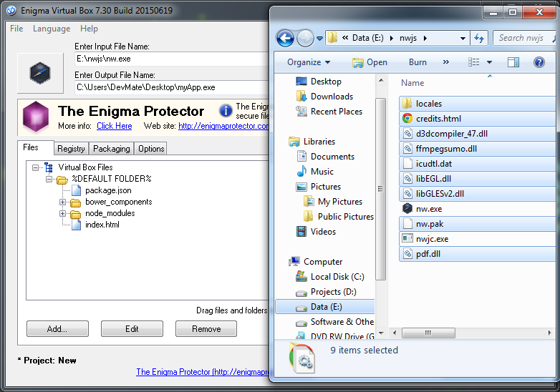This screenshot has height=392, width=560.
Task: Click the refresh icon beside address bar
Action: click(478, 38)
